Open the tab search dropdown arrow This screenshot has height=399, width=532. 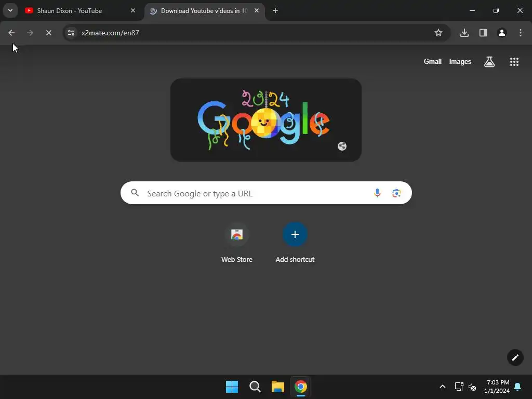pos(10,10)
